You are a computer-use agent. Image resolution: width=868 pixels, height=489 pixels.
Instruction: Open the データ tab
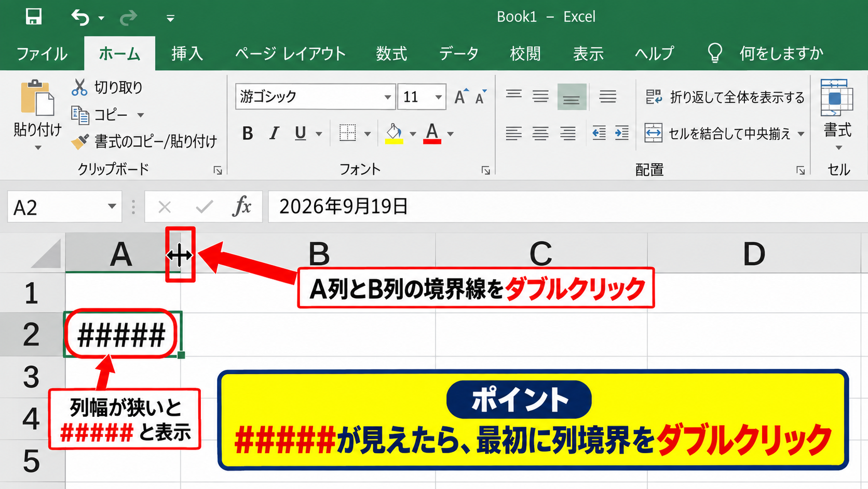[459, 54]
